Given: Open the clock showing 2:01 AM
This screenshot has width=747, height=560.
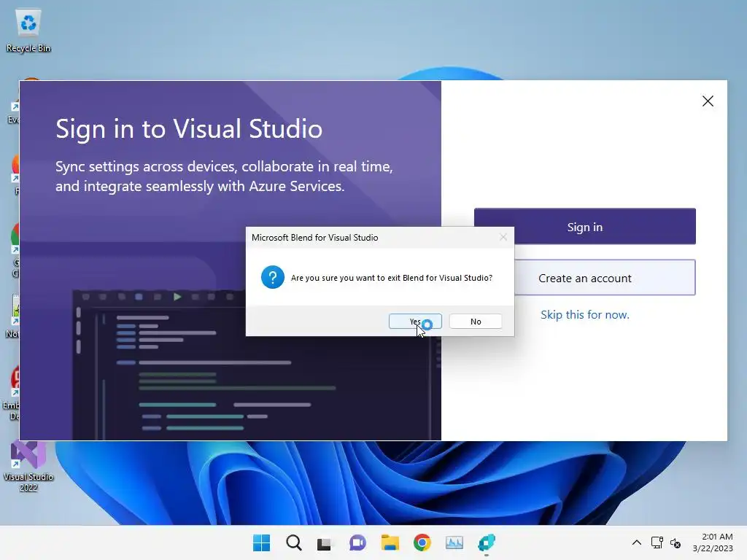Looking at the screenshot, I should 713,542.
